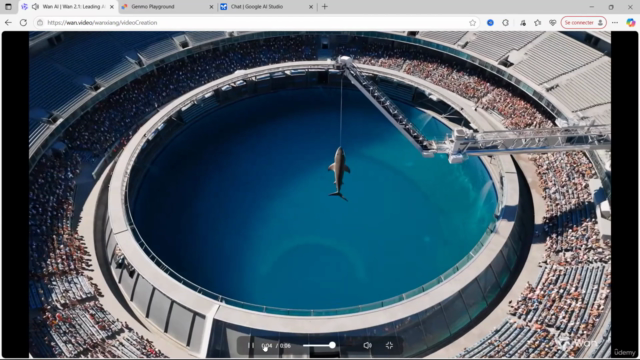640x360 pixels.
Task: Close the Google AI Studio tab
Action: [x=311, y=7]
